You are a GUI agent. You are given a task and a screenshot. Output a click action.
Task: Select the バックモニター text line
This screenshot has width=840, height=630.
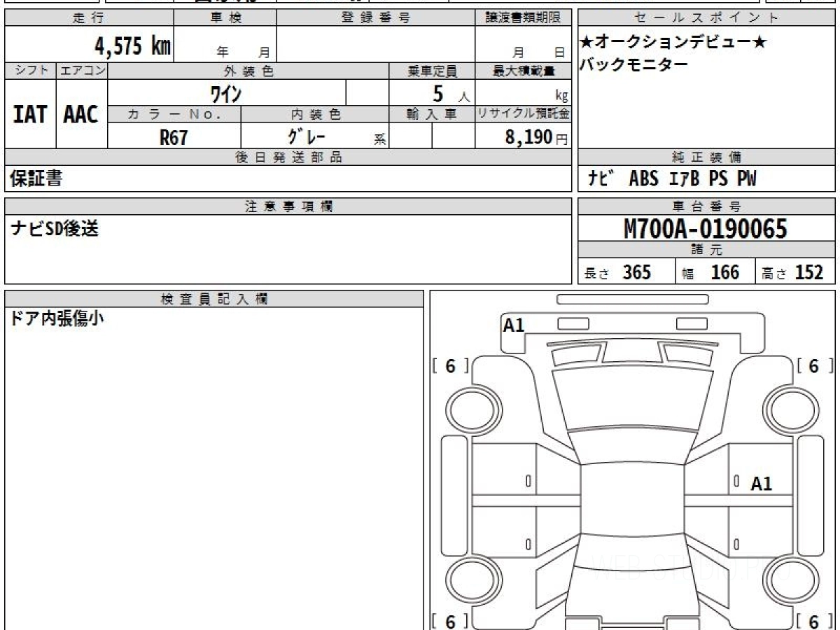tap(633, 64)
